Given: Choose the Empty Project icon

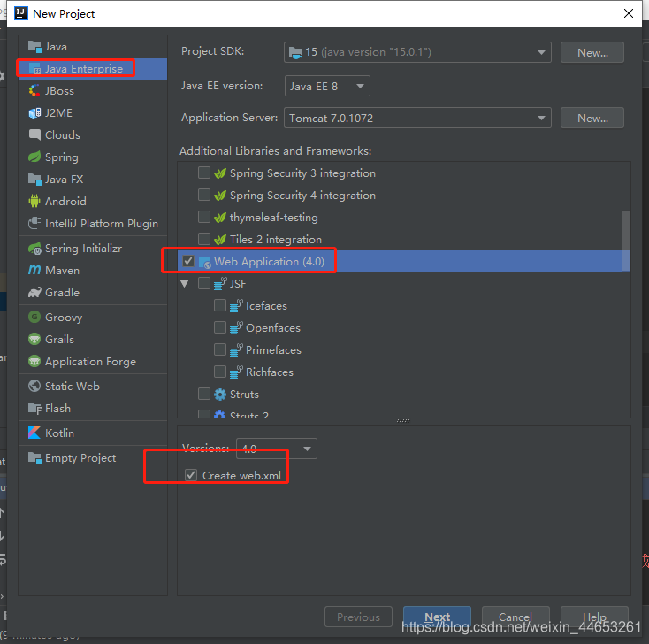Looking at the screenshot, I should tap(34, 458).
